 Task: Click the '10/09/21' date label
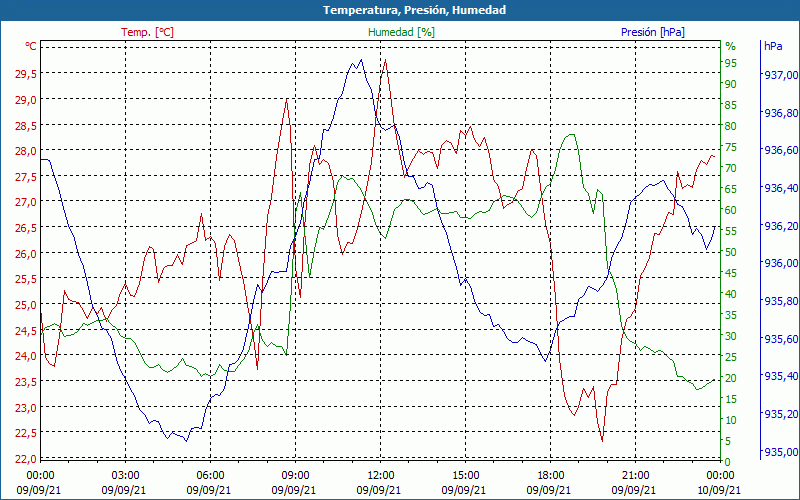pyautogui.click(x=718, y=490)
